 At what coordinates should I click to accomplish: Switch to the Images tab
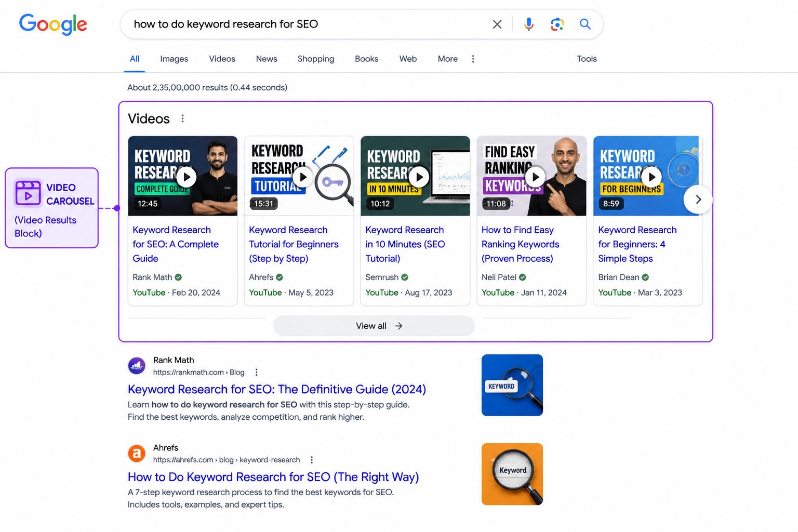pos(174,59)
